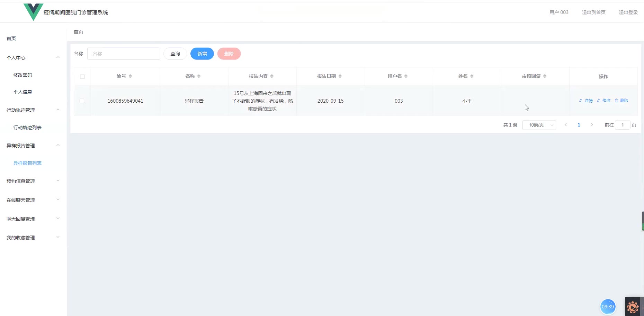Click the 共 1 条 total count text
This screenshot has width=644, height=316.
point(510,125)
